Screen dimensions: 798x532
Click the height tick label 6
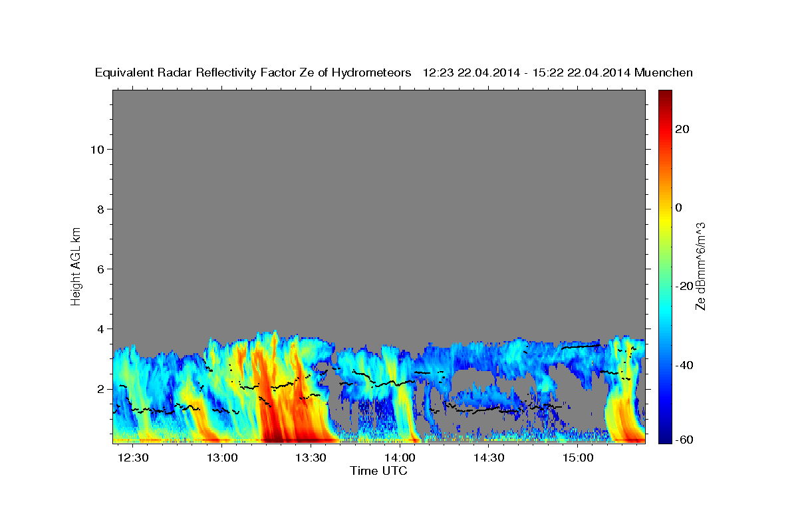coord(101,269)
